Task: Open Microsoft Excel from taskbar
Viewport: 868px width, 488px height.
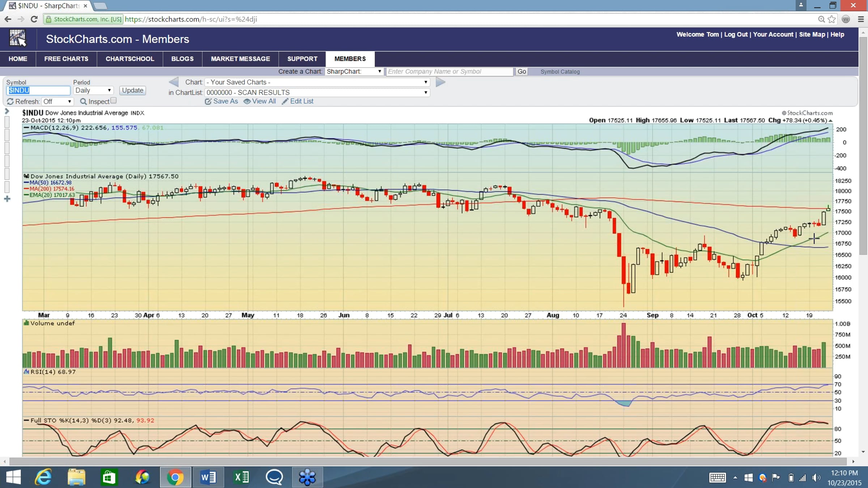Action: [x=242, y=477]
